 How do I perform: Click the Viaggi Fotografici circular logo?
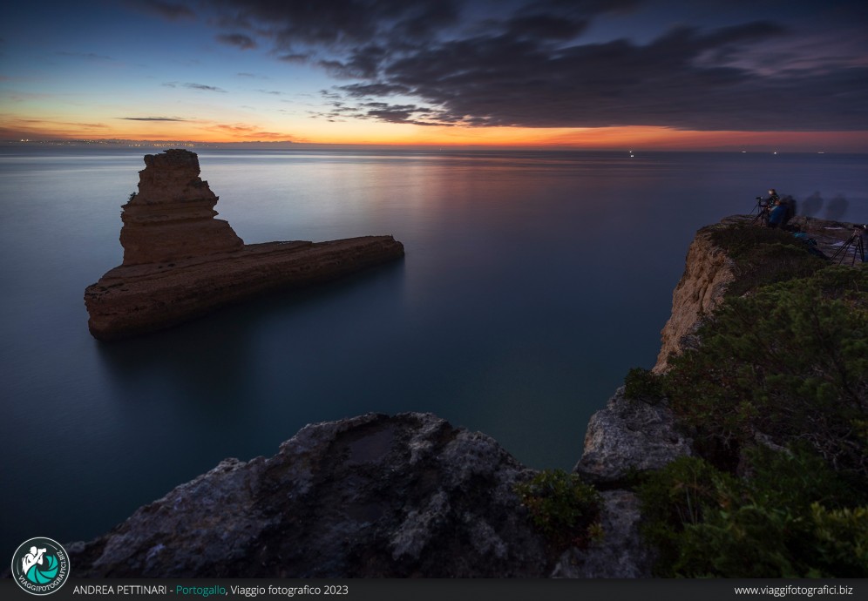pos(40,565)
